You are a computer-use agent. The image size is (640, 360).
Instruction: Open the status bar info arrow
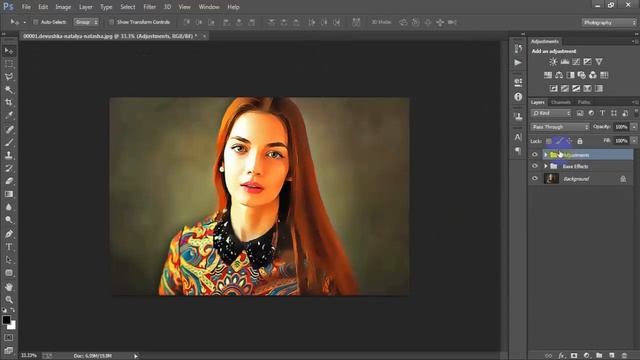coord(136,356)
